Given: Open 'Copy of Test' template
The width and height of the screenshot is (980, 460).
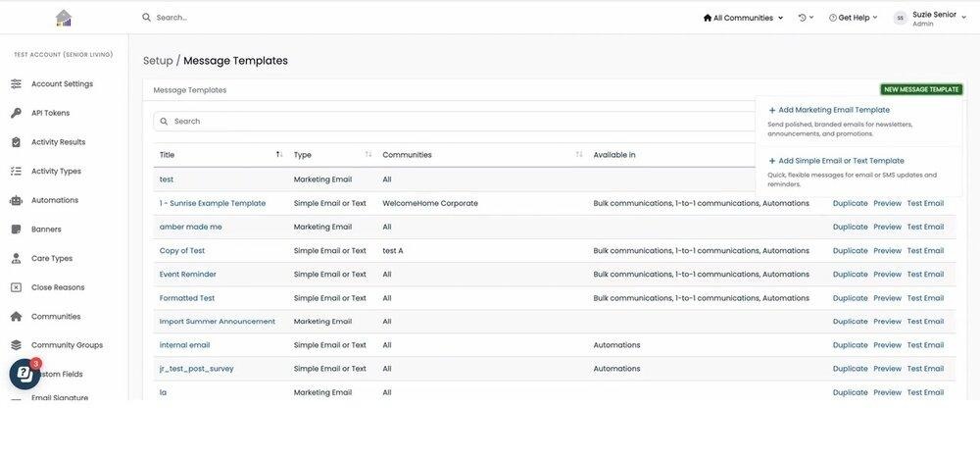Looking at the screenshot, I should (x=182, y=251).
